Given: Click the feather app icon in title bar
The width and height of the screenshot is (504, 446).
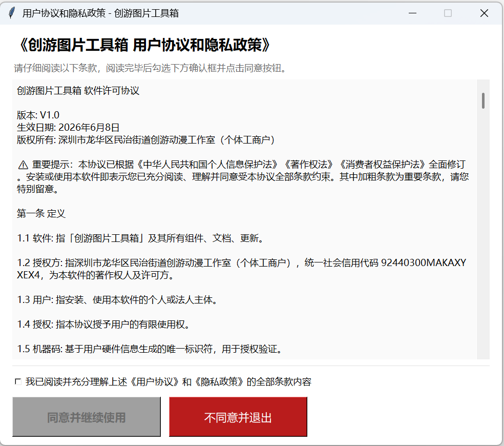Looking at the screenshot, I should (12, 13).
